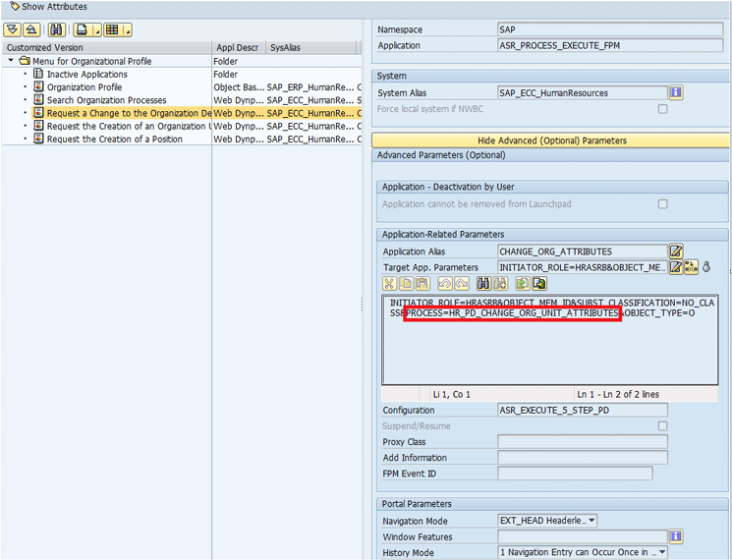Click icon for Request the Creation of a Position

click(38, 139)
